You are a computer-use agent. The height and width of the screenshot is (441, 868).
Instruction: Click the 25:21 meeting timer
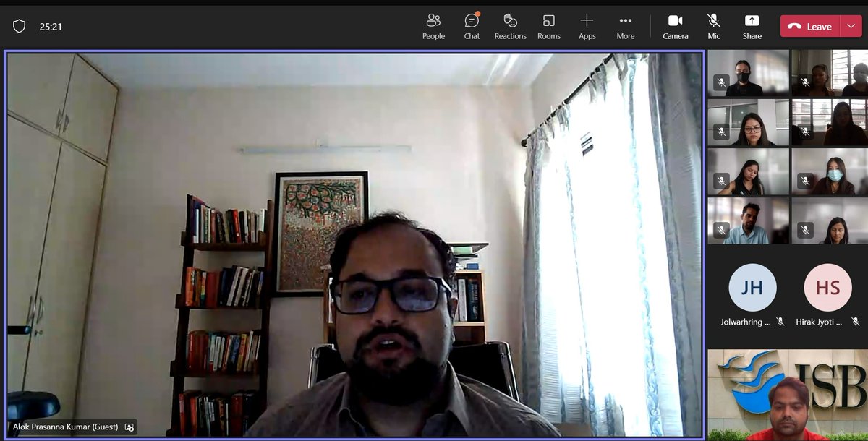51,27
